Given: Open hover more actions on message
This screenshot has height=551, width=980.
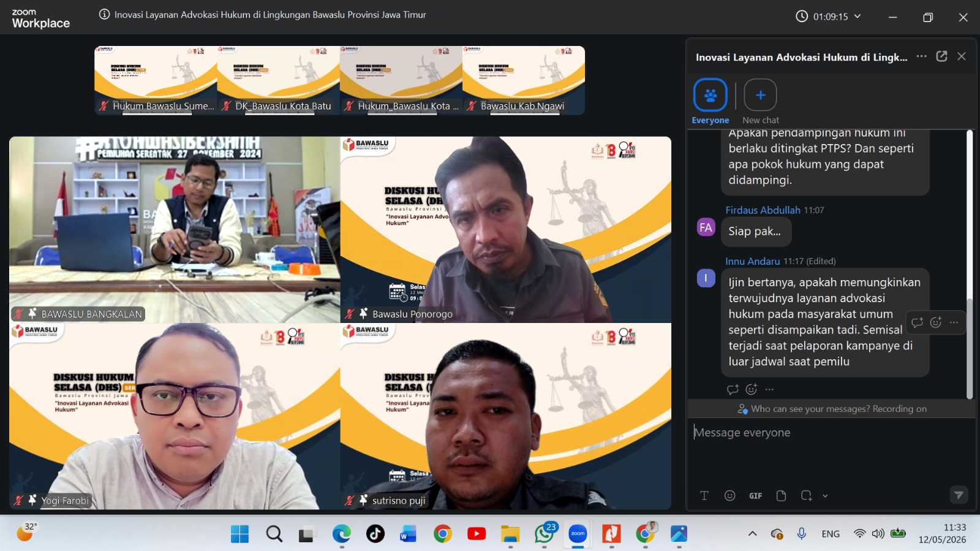Looking at the screenshot, I should click(954, 322).
